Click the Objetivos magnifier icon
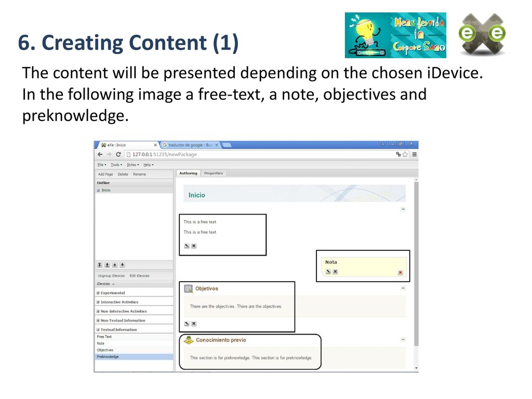532x399 pixels. [x=188, y=289]
